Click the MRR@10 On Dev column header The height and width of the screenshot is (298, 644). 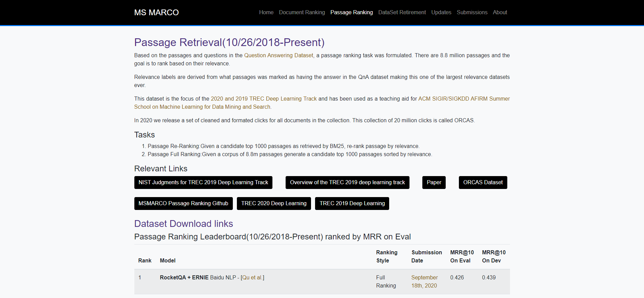tap(494, 256)
